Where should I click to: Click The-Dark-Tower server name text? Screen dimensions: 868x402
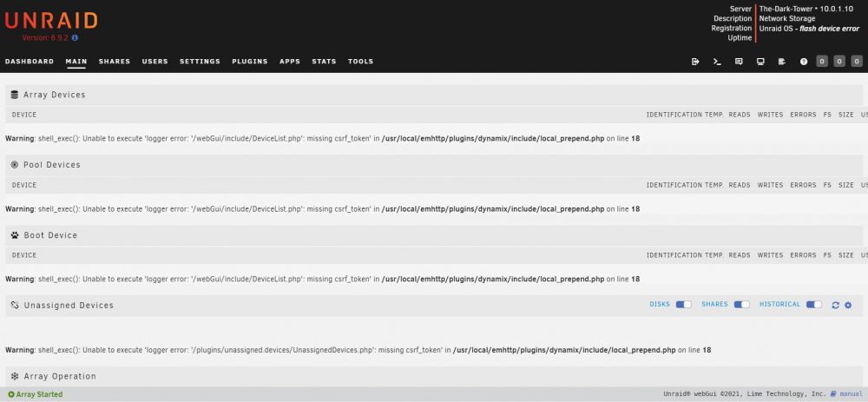pos(785,9)
